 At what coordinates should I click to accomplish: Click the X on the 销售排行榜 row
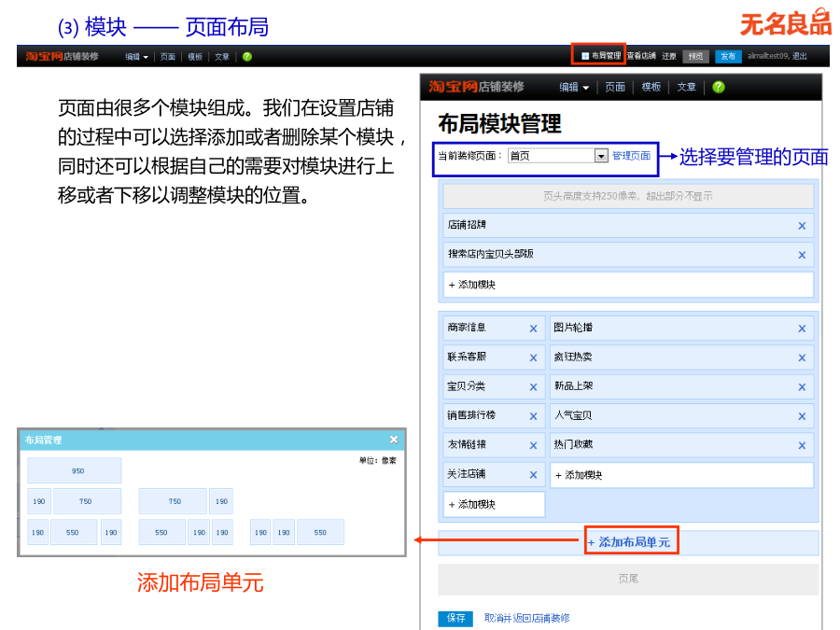[x=533, y=416]
